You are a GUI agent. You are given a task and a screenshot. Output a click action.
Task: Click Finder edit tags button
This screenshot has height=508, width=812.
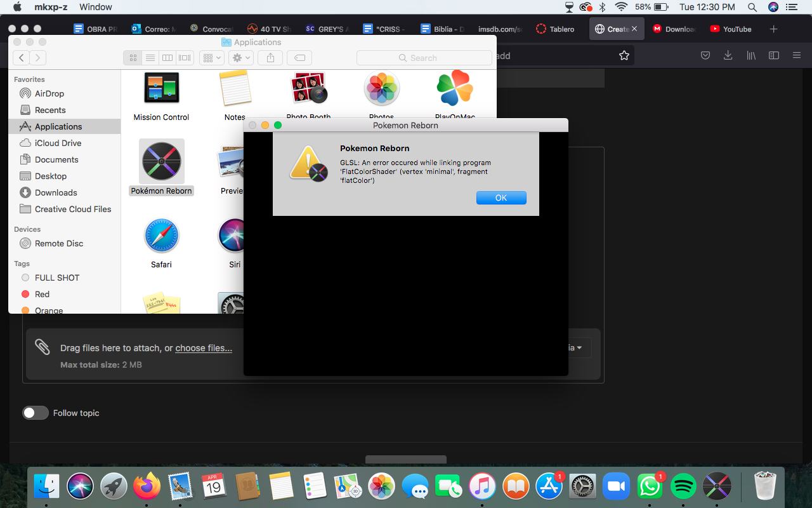299,58
